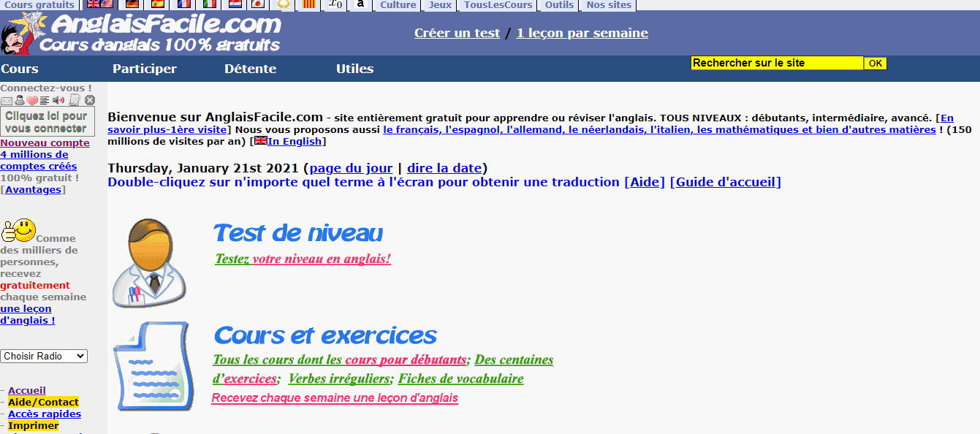Click the envelope messages icon in sidebar
Viewport: 980px width, 434px height.
tap(7, 101)
